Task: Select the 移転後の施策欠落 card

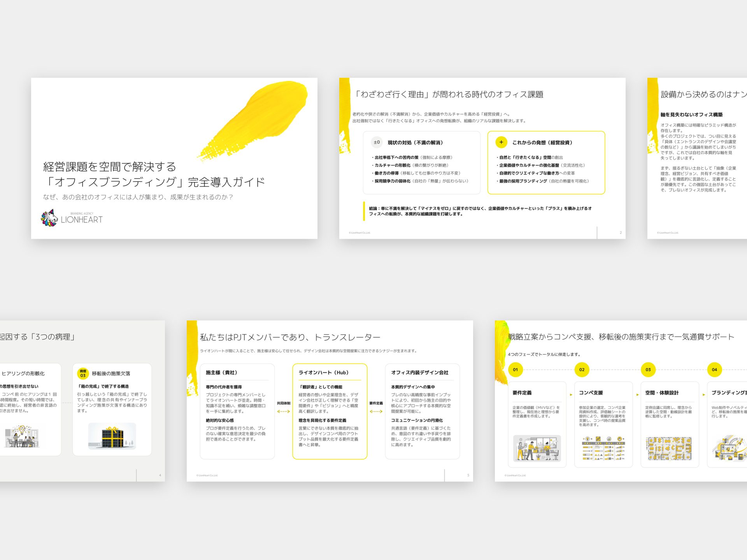Action: click(x=112, y=409)
